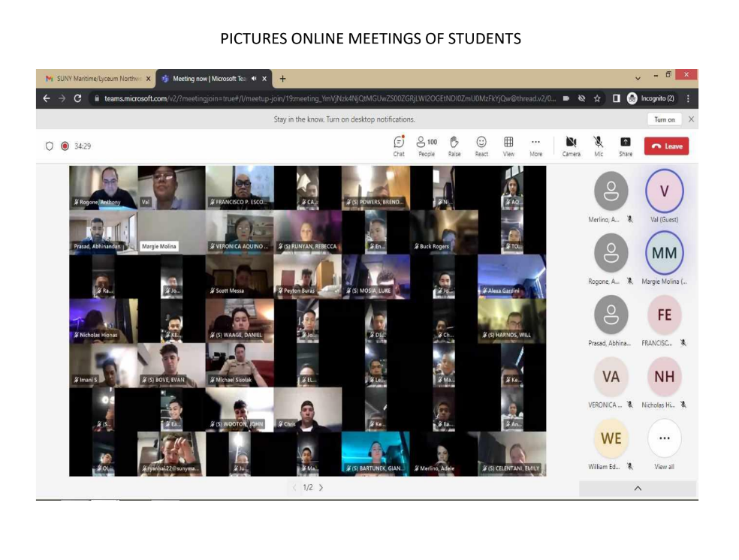
Task: Go to previous page of video gallery
Action: click(x=294, y=487)
